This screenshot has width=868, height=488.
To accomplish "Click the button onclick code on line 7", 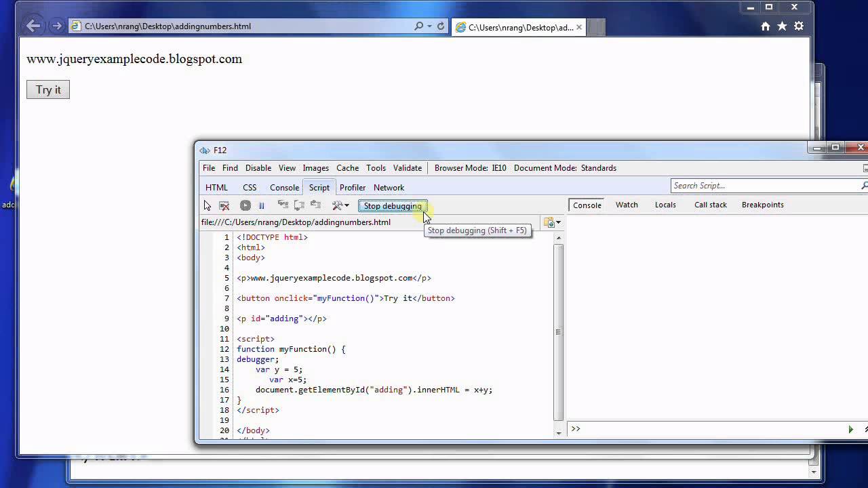I will (346, 298).
